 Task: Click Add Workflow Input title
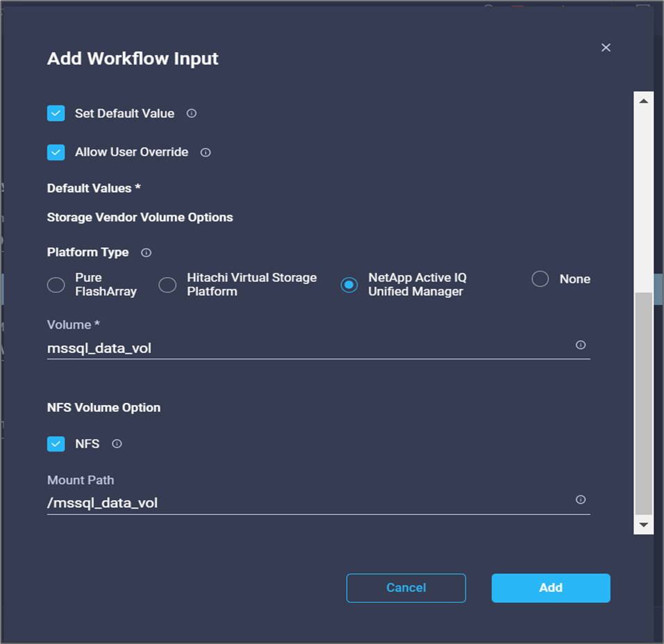pyautogui.click(x=133, y=58)
